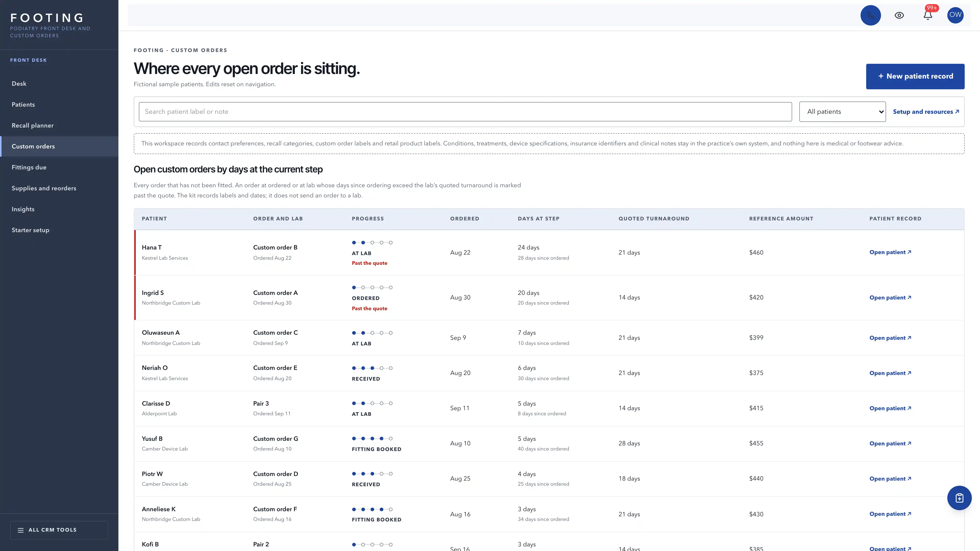Open the All patients filter dropdown
Image resolution: width=980 pixels, height=551 pixels.
[842, 111]
